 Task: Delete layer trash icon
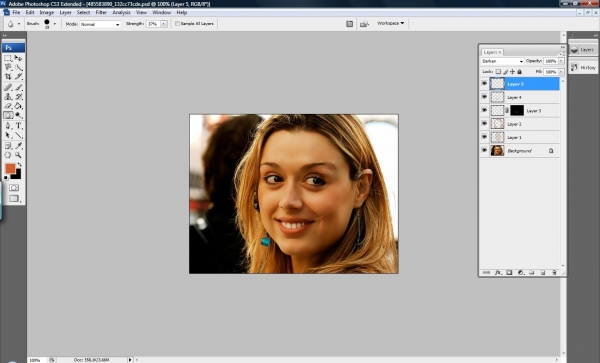coord(554,273)
